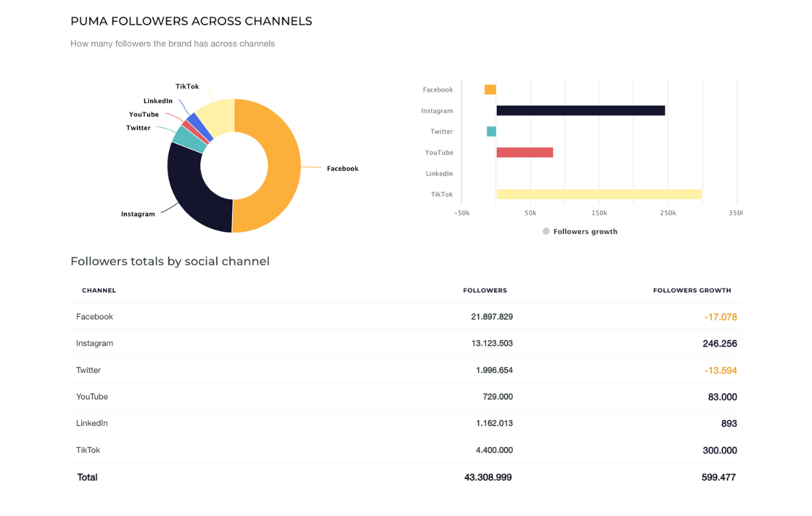Click the -50k tick on the x-axis
This screenshot has width=812, height=516.
[462, 212]
